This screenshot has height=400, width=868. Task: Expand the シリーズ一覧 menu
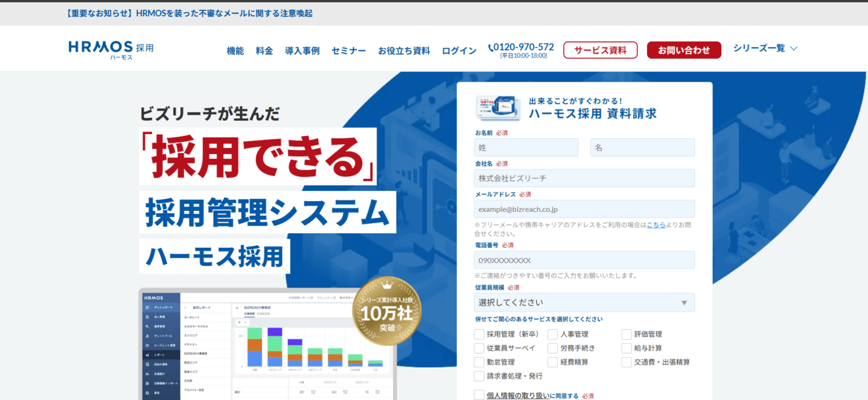(765, 48)
